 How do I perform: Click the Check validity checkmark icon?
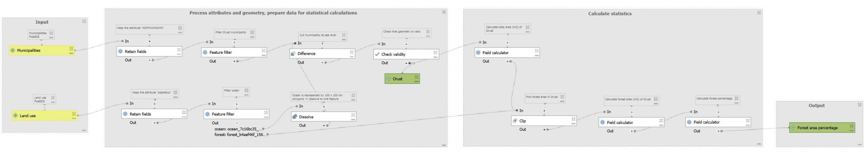coord(377,54)
